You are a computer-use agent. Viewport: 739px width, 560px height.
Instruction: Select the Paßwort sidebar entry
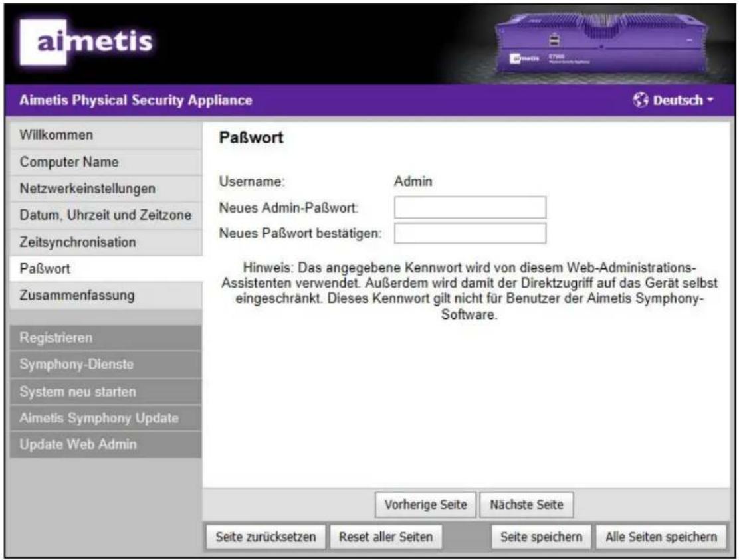[x=106, y=269]
